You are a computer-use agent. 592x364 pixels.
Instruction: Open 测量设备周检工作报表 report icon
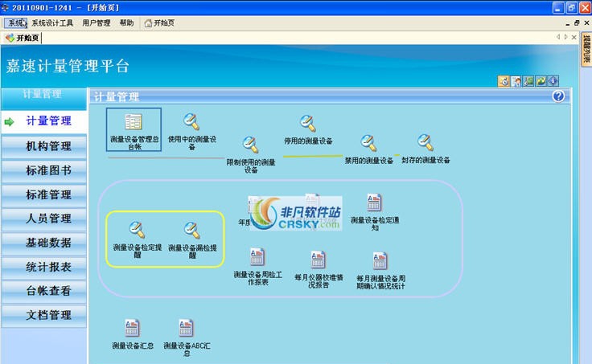tap(257, 257)
